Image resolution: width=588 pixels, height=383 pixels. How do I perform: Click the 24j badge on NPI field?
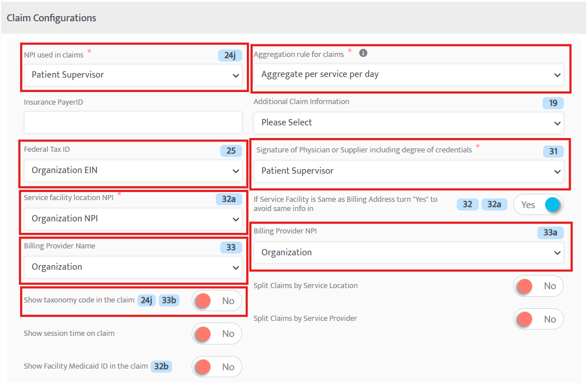[230, 55]
